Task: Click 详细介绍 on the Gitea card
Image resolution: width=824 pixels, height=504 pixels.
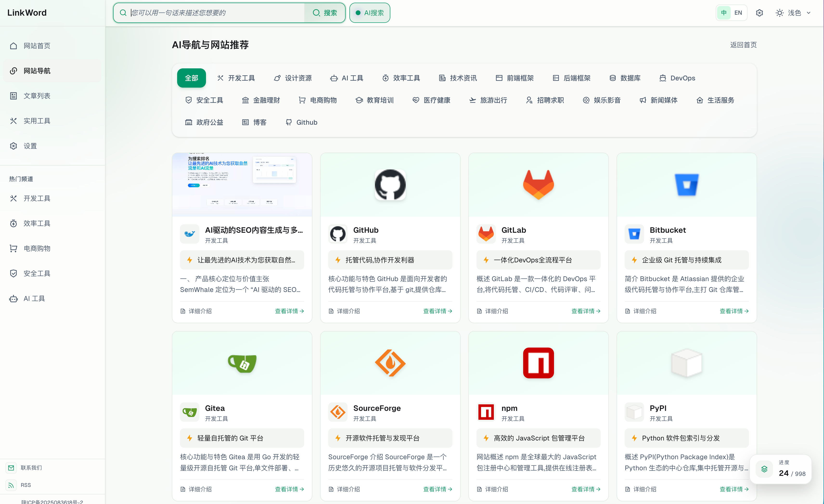Action: coord(196,489)
